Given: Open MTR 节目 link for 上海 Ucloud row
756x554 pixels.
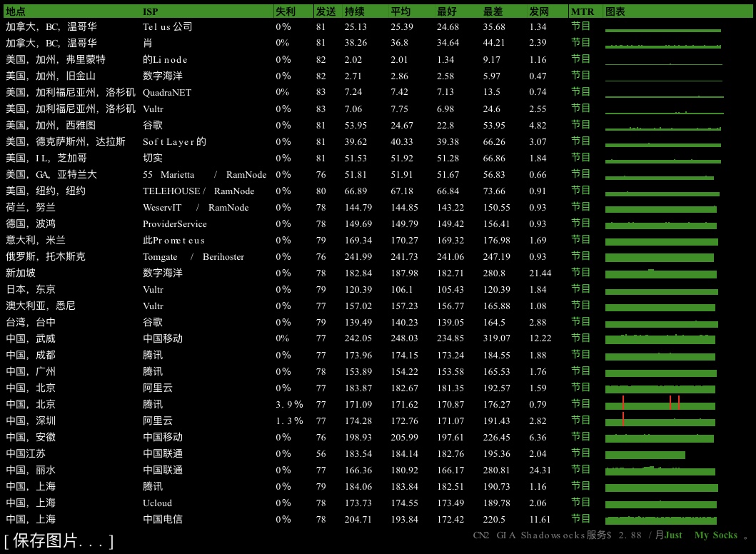Looking at the screenshot, I should click(580, 502).
